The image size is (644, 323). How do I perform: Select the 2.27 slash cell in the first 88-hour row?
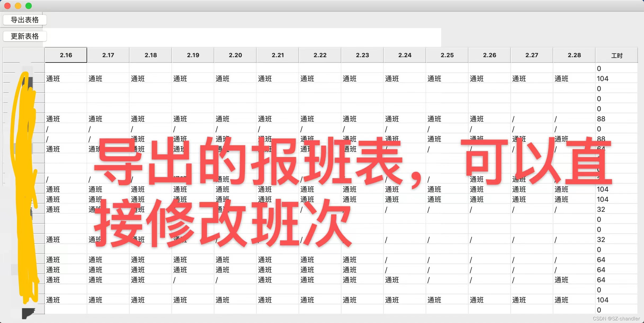coord(532,119)
